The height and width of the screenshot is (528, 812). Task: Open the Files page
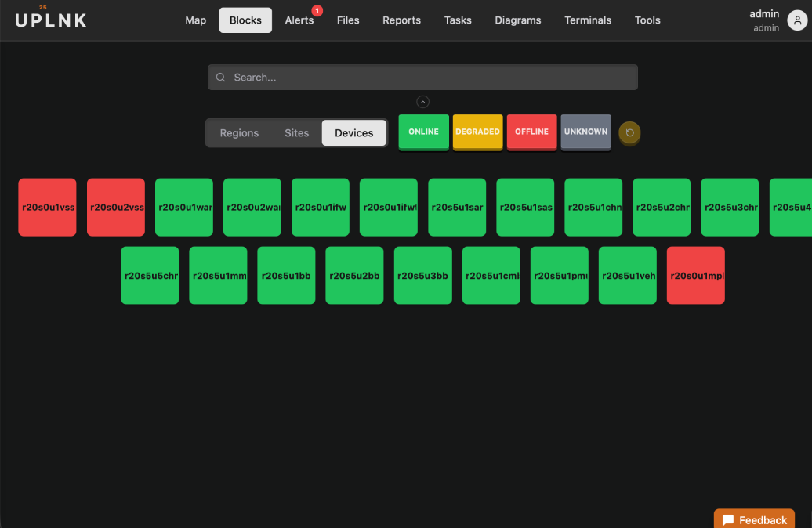(x=348, y=20)
